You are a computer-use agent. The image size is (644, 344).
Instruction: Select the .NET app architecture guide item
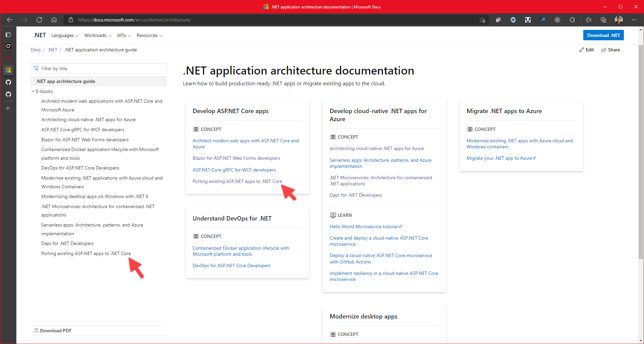pos(99,81)
